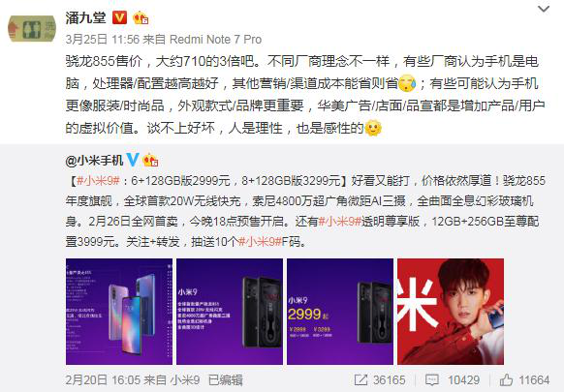Image resolution: width=564 pixels, height=392 pixels.
Task: Open the 2月20日 16:05 timestamp of original post
Action: (103, 379)
